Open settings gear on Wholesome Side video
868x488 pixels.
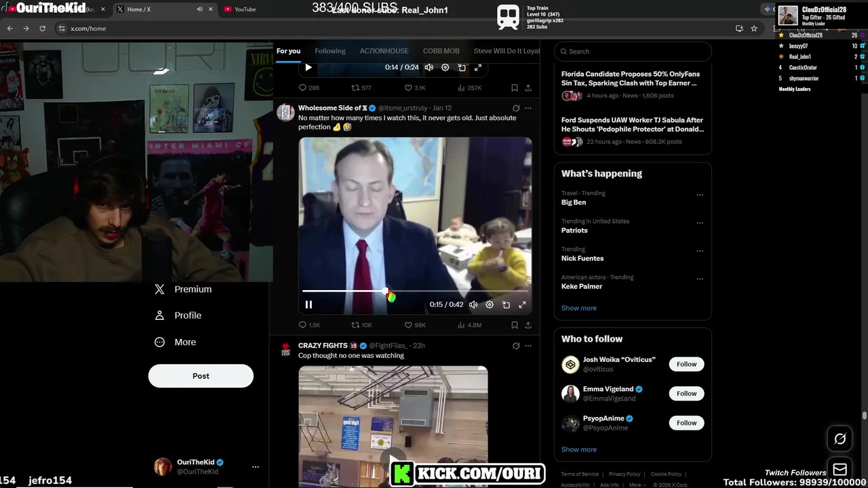pos(490,305)
